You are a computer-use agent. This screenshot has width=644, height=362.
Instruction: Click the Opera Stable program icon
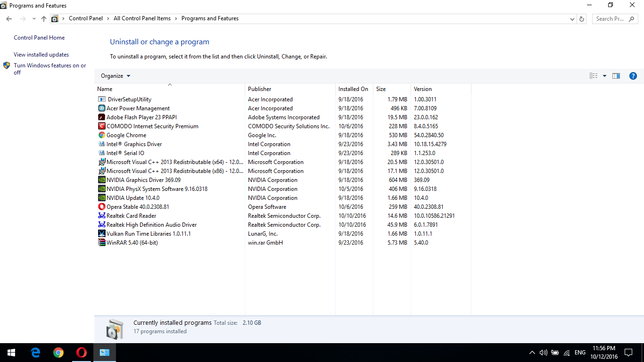click(x=102, y=207)
